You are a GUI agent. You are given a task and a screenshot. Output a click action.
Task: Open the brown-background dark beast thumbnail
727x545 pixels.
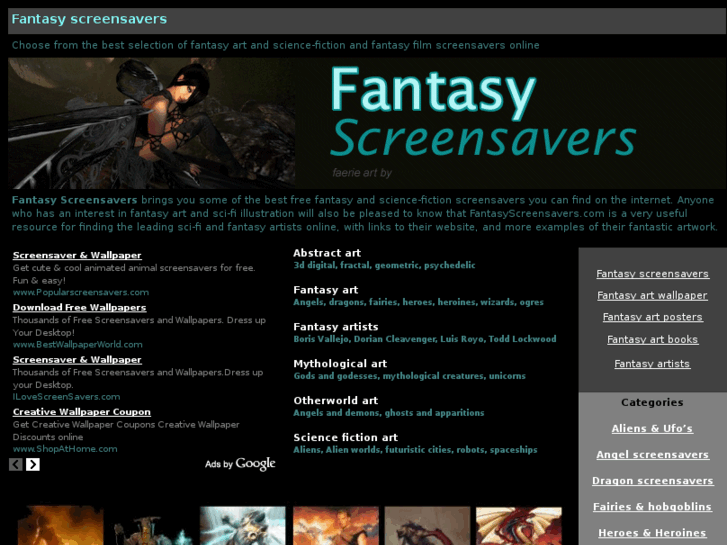coord(427,526)
